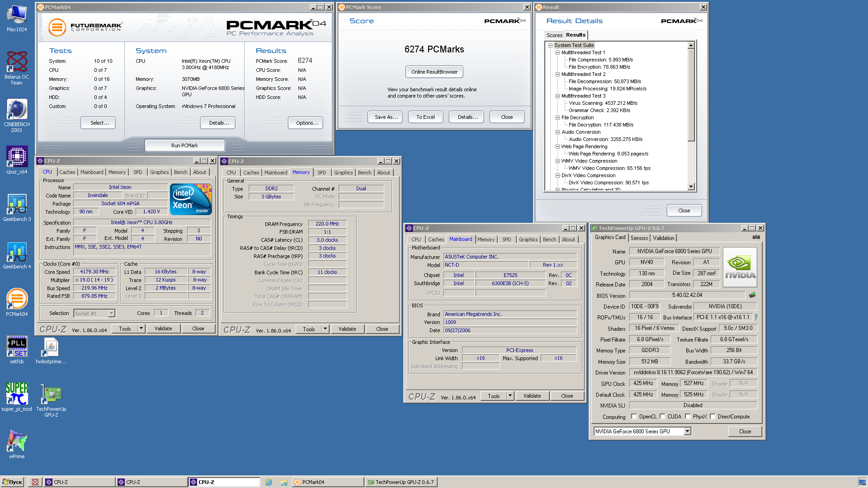Click scroll-down arrow in Result Details tree
The height and width of the screenshot is (488, 868).
(691, 187)
